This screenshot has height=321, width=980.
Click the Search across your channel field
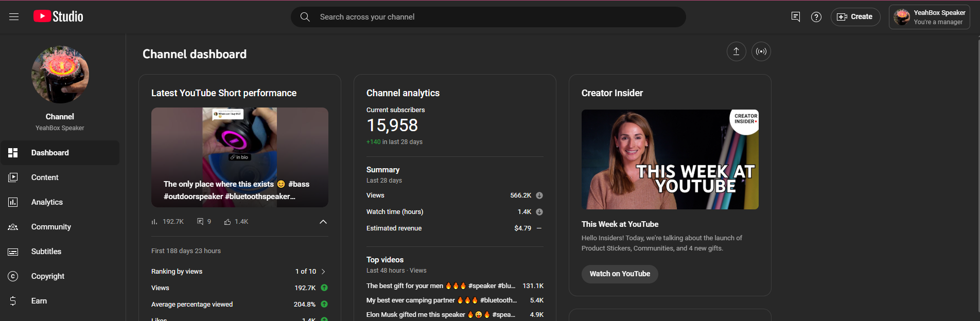488,17
